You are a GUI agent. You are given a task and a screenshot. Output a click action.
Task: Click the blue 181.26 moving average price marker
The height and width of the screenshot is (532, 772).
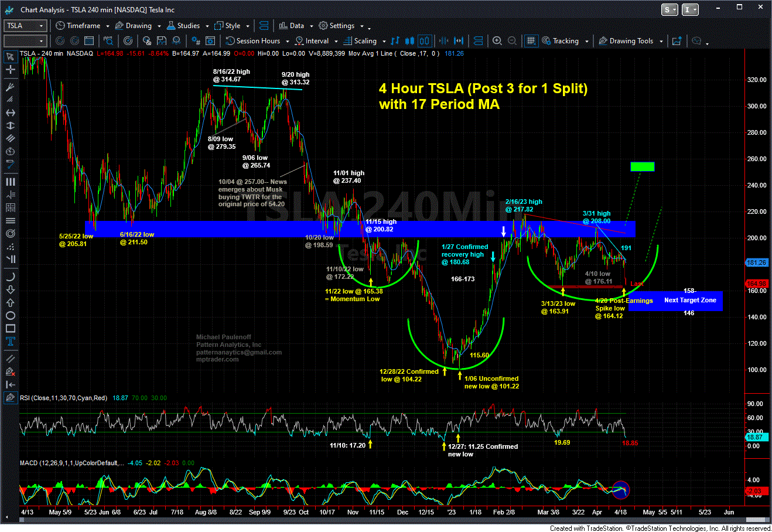point(757,262)
